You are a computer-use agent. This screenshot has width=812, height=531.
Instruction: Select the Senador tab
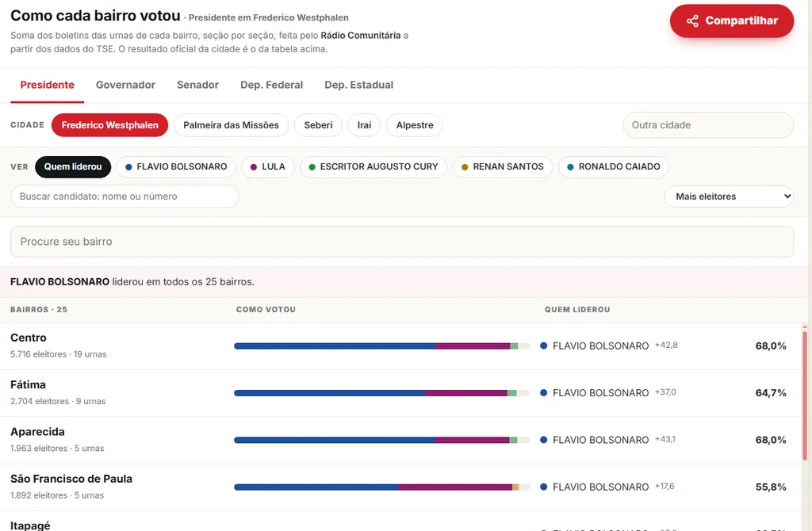[x=197, y=85]
